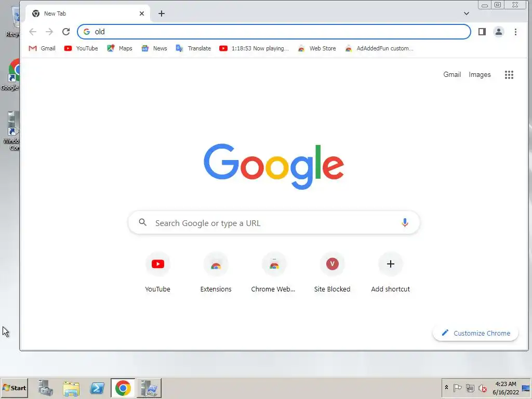Open the Chrome Web Store shortcut tile
This screenshot has height=399, width=532.
(x=274, y=272)
